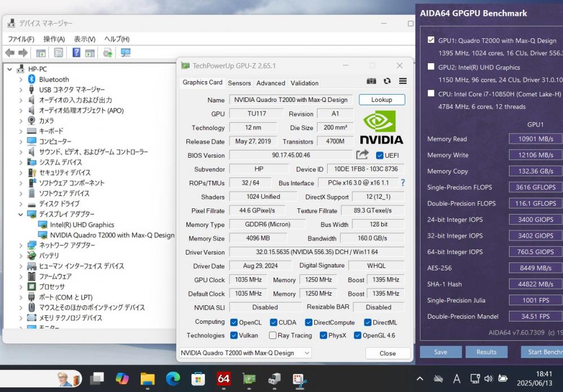The image size is (563, 392).
Task: Switch to Device Manager via its taskbar icon
Action: click(274, 378)
